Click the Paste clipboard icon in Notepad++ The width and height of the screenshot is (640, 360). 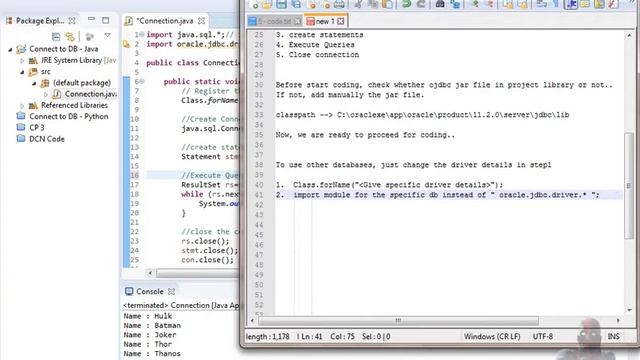387,4
